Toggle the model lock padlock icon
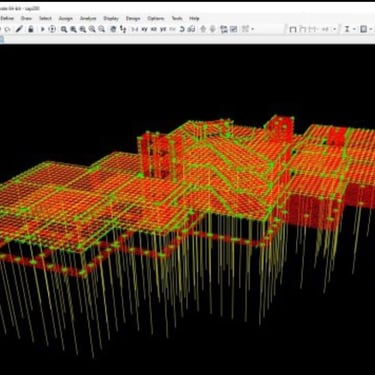Screen dimensions: 375x375 (31, 29)
